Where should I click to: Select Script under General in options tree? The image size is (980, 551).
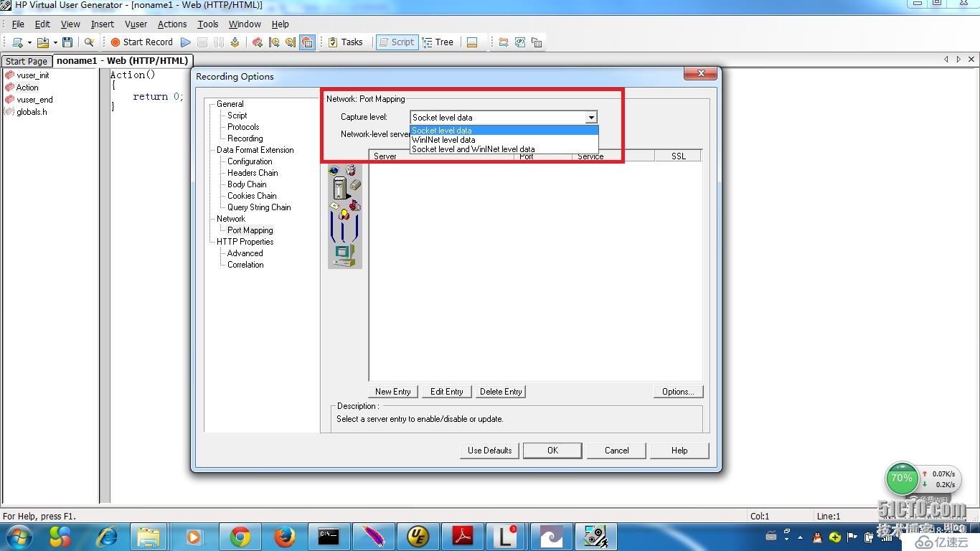237,116
